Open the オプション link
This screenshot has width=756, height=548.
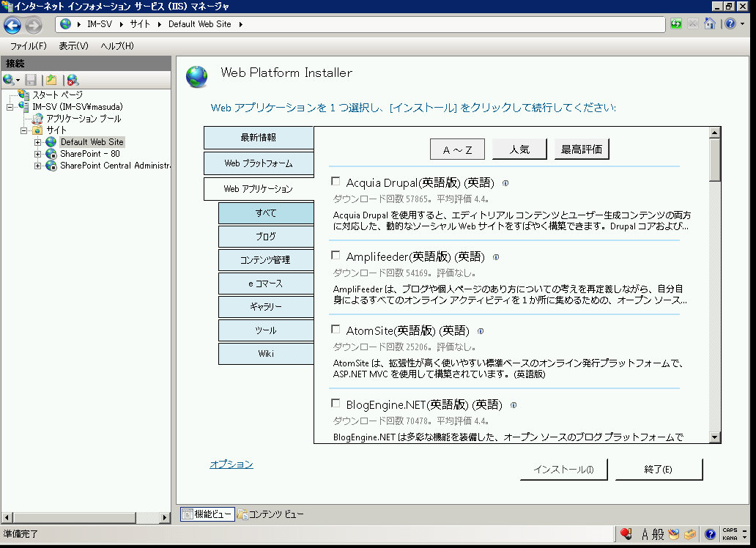point(231,464)
